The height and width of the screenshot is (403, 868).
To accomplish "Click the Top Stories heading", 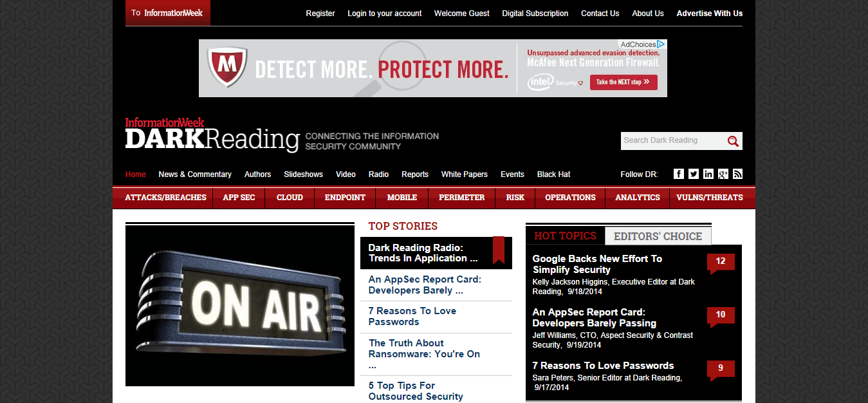I will [x=403, y=226].
